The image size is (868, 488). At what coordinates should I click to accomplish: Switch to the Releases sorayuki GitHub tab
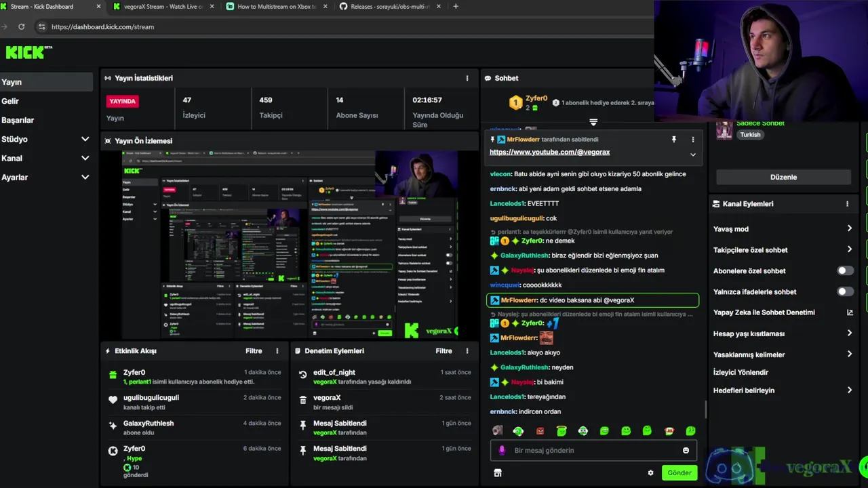click(389, 7)
